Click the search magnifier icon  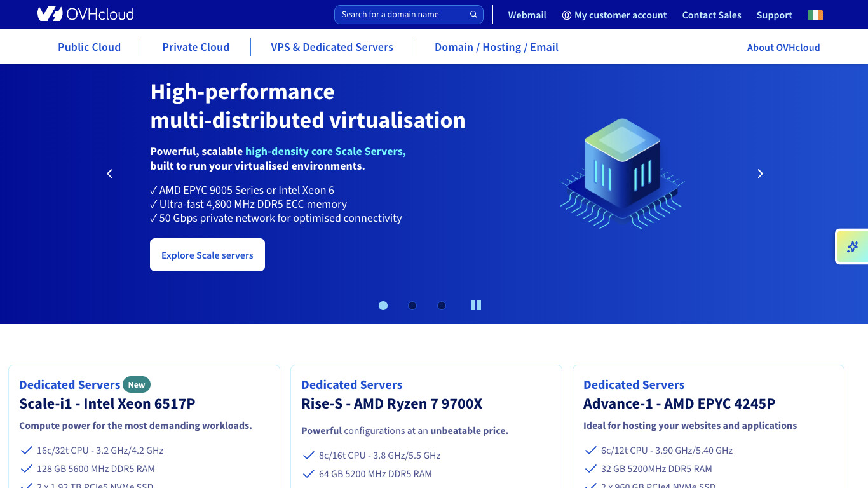pyautogui.click(x=473, y=15)
